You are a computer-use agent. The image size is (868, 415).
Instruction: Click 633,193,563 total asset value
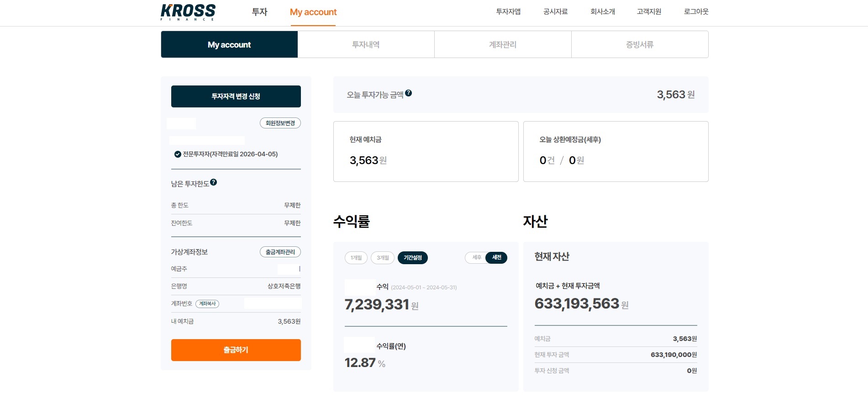pos(577,303)
